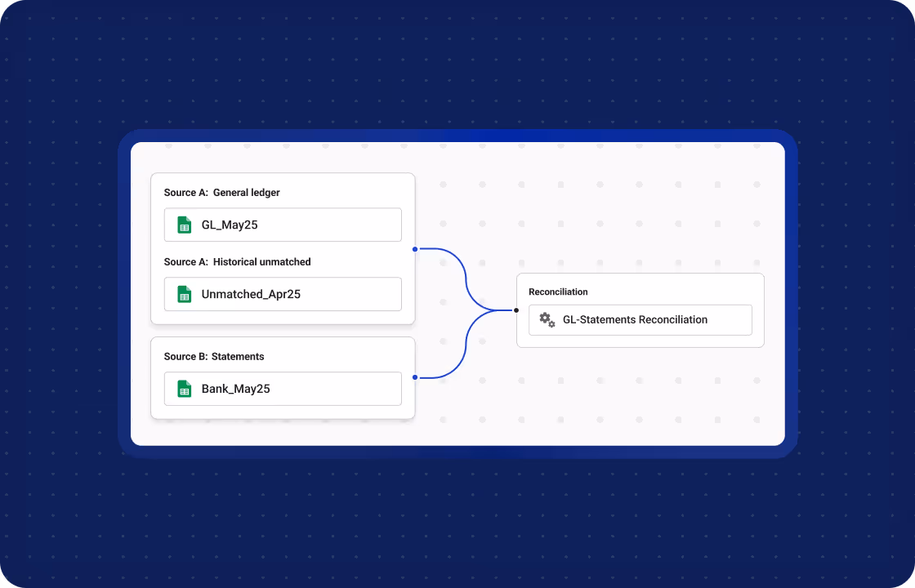Click the Sheets icon under General ledger label
Viewport: 915px width, 588px height.
tap(186, 224)
